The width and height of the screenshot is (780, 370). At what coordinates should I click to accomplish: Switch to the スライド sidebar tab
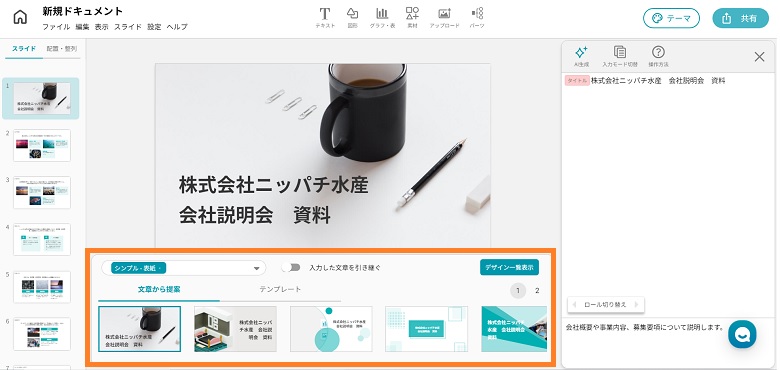click(x=24, y=49)
